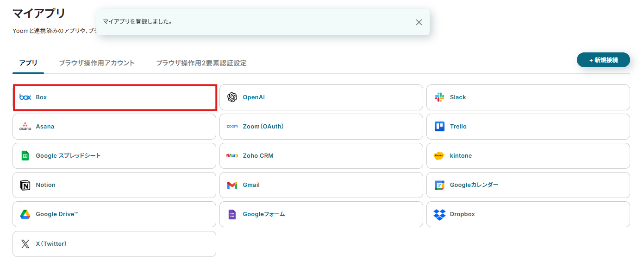Image resolution: width=644 pixels, height=269 pixels.
Task: Select the Googleカレンダー app card
Action: click(528, 185)
